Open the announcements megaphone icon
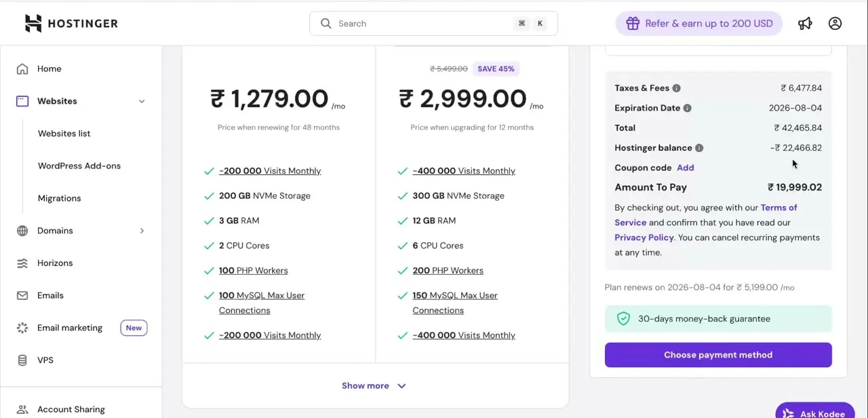 (805, 24)
